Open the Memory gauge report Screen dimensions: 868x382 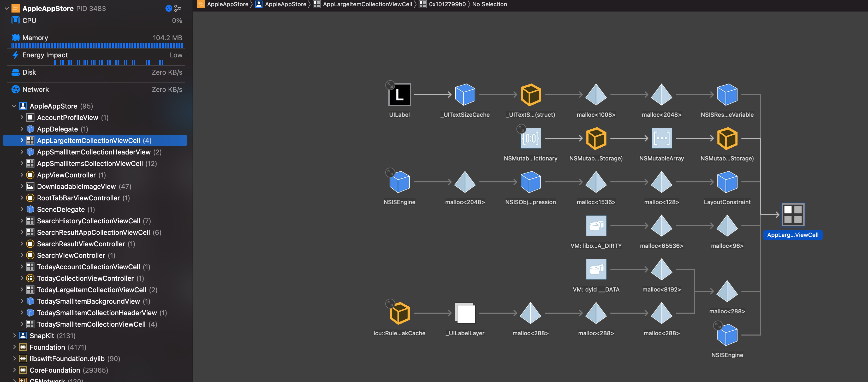pos(35,38)
